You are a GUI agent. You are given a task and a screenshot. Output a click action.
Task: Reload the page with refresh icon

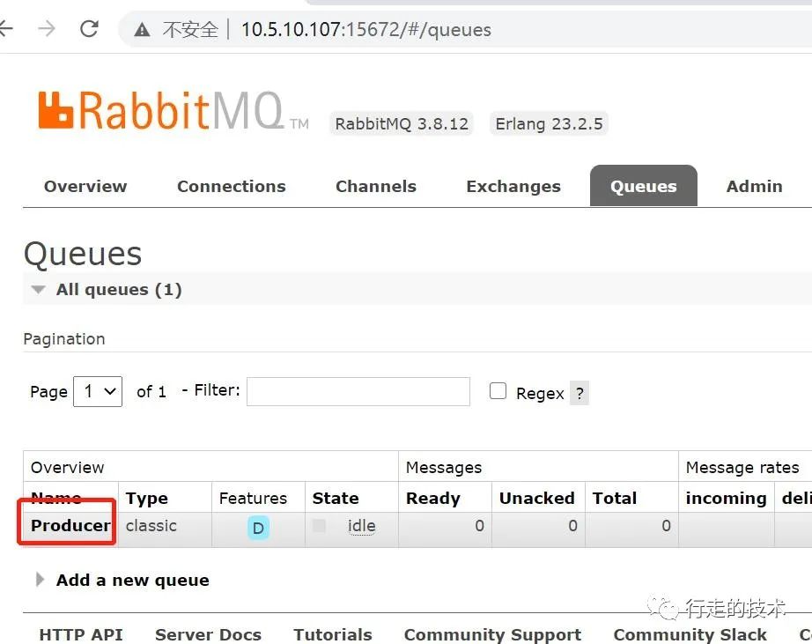(89, 28)
